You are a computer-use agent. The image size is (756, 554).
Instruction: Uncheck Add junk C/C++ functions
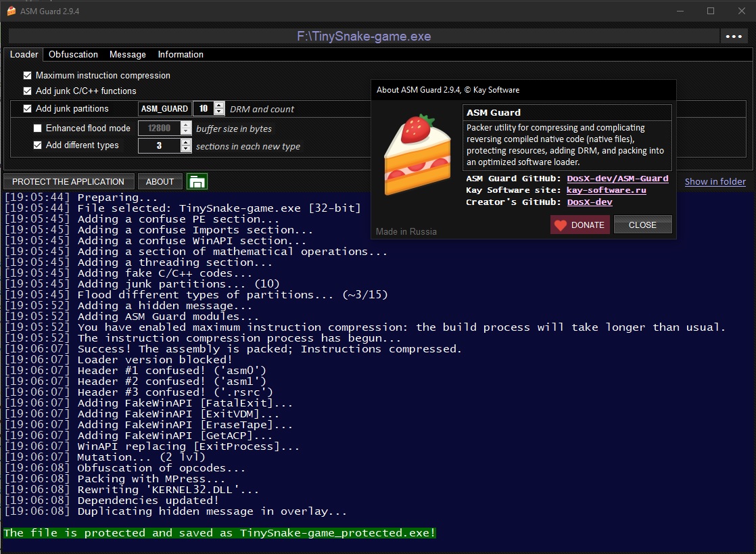coord(28,91)
